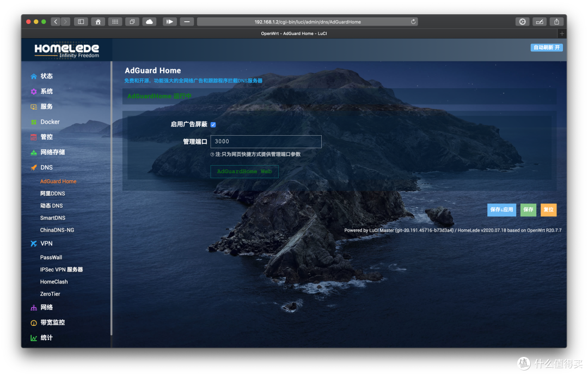Screen dimensions: 588x376
Task: Click the play-step icon in toolbar
Action: click(170, 22)
